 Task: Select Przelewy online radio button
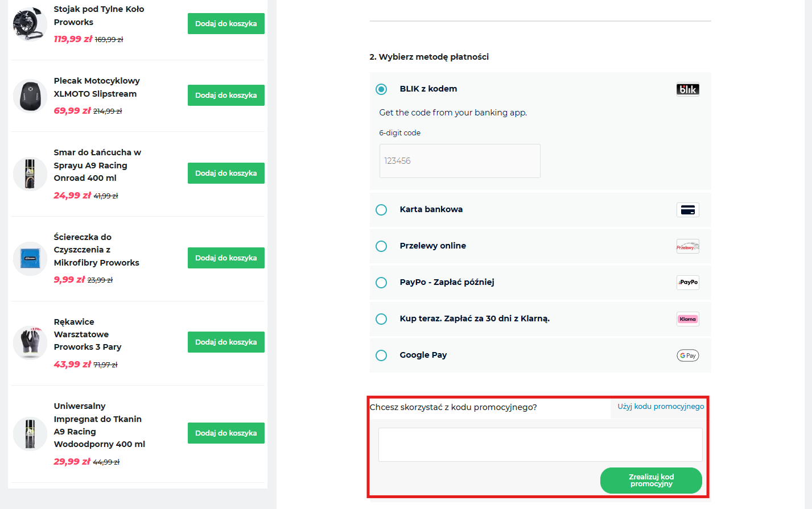point(381,246)
